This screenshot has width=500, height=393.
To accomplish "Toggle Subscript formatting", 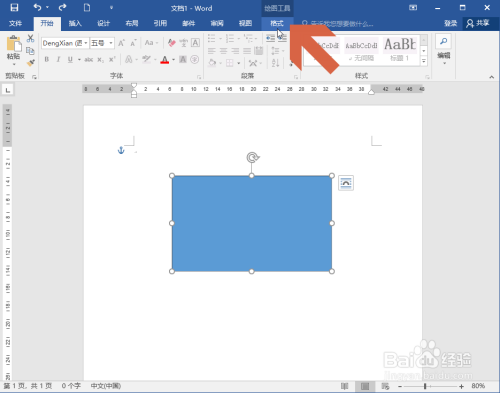I will pyautogui.click(x=100, y=60).
